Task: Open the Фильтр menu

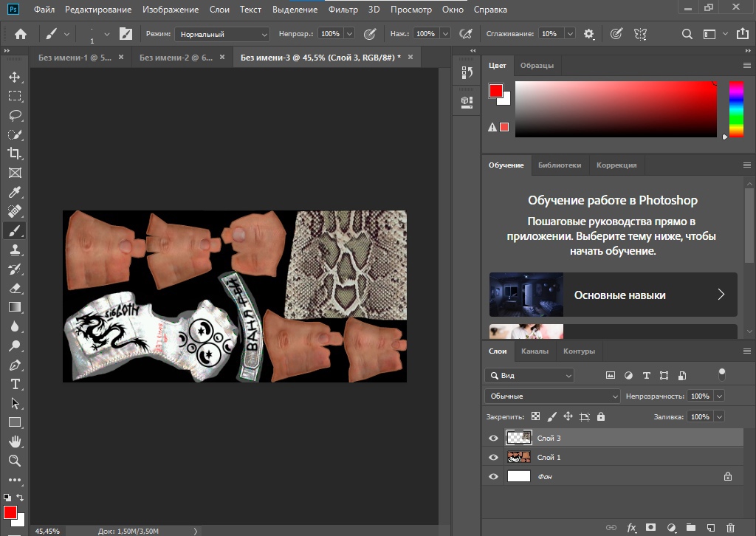Action: click(343, 10)
